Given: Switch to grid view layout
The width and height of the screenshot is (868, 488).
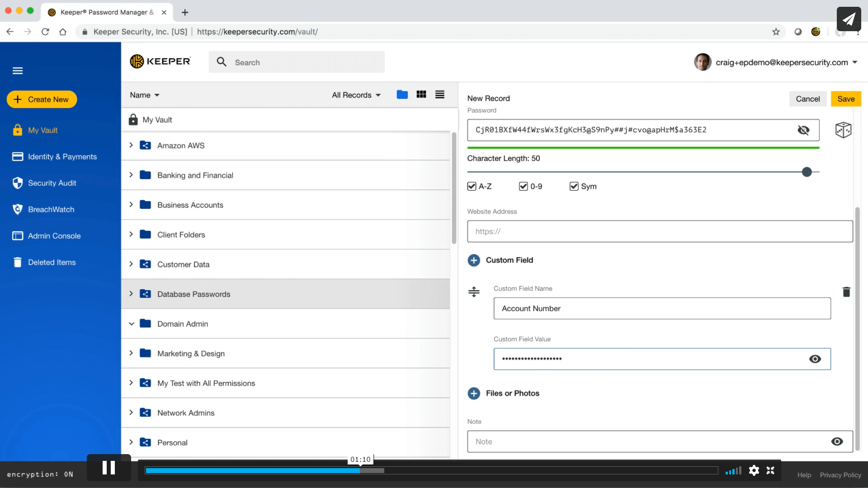Looking at the screenshot, I should [421, 94].
